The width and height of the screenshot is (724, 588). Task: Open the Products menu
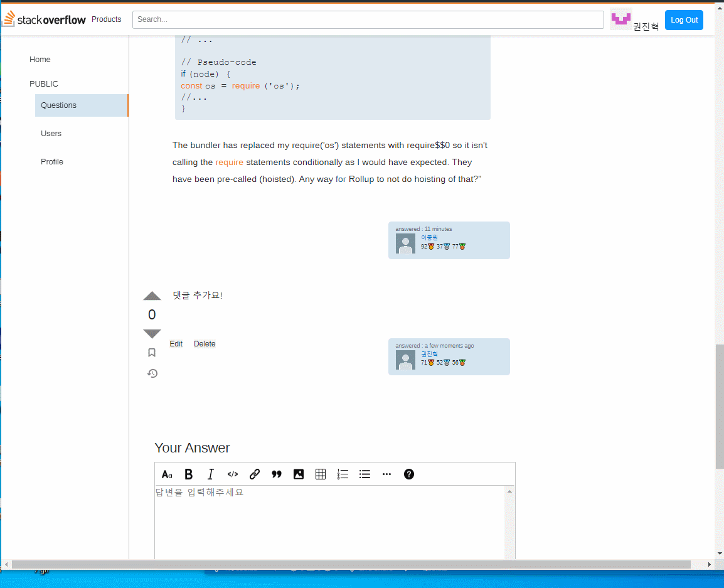(106, 19)
